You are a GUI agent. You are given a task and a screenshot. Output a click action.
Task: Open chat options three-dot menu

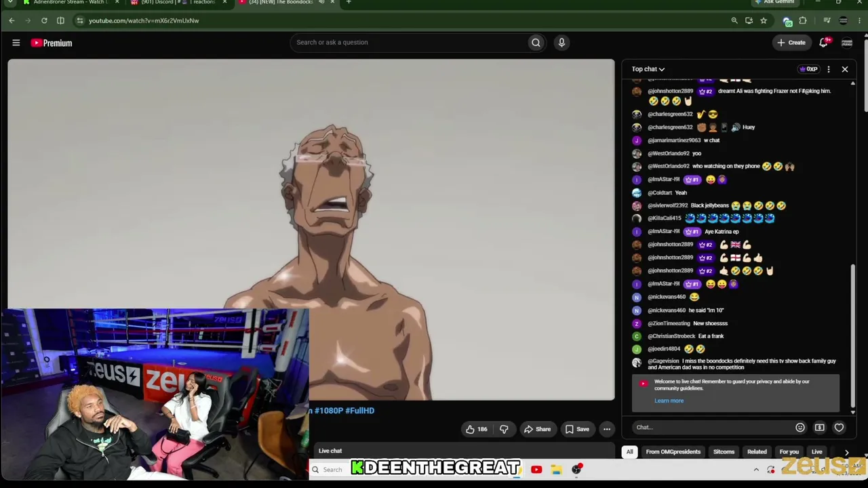(828, 69)
